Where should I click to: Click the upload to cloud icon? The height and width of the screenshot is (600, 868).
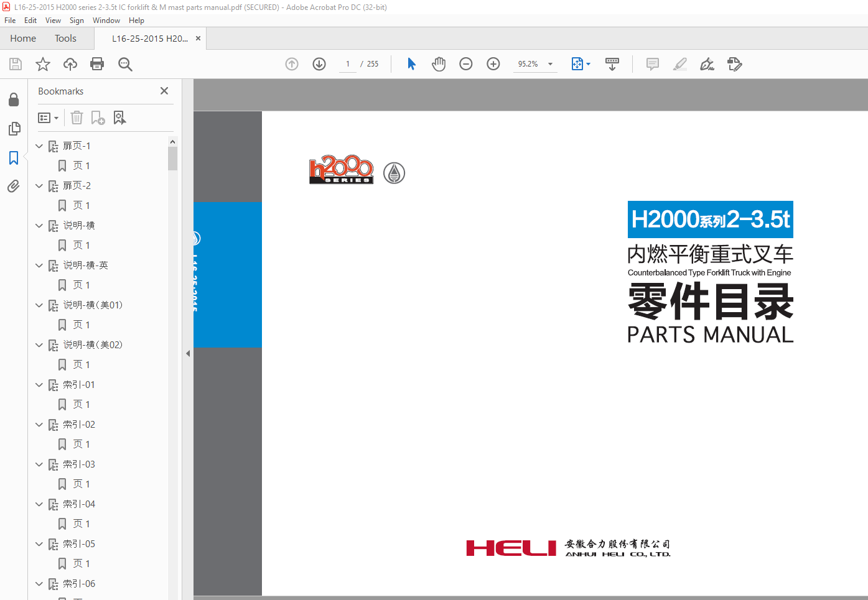[x=70, y=64]
